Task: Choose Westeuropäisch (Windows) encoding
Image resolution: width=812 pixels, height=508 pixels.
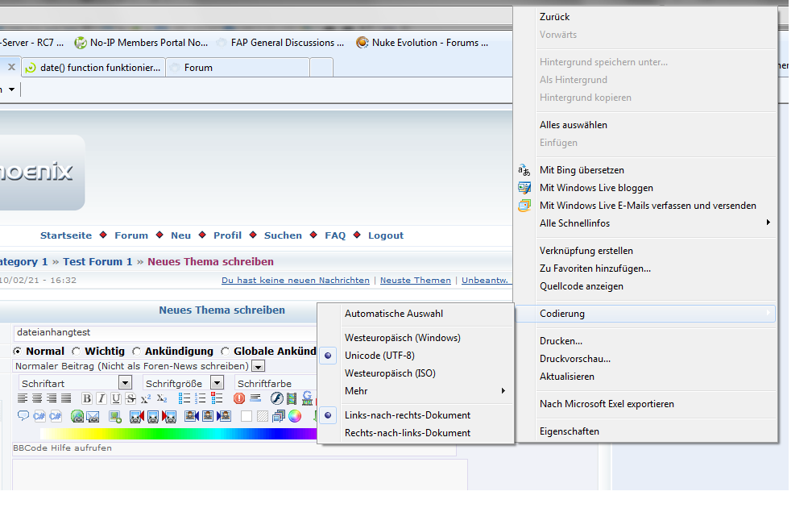Action: [402, 338]
